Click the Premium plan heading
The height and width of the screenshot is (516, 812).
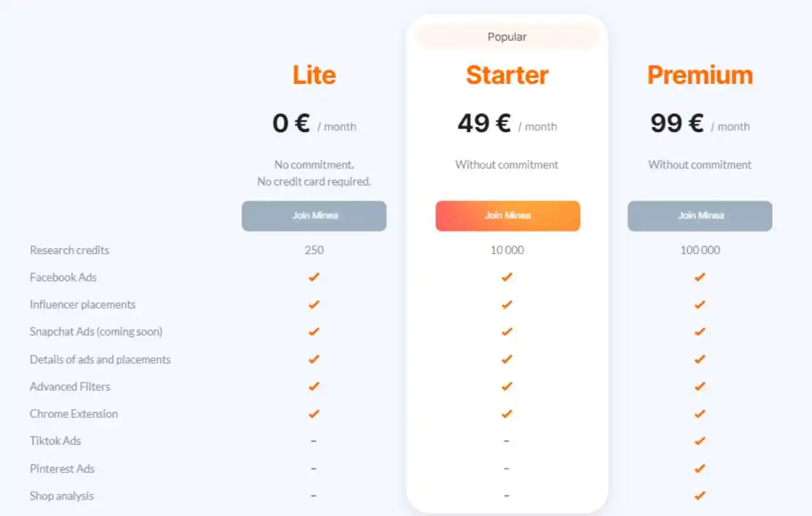(699, 75)
